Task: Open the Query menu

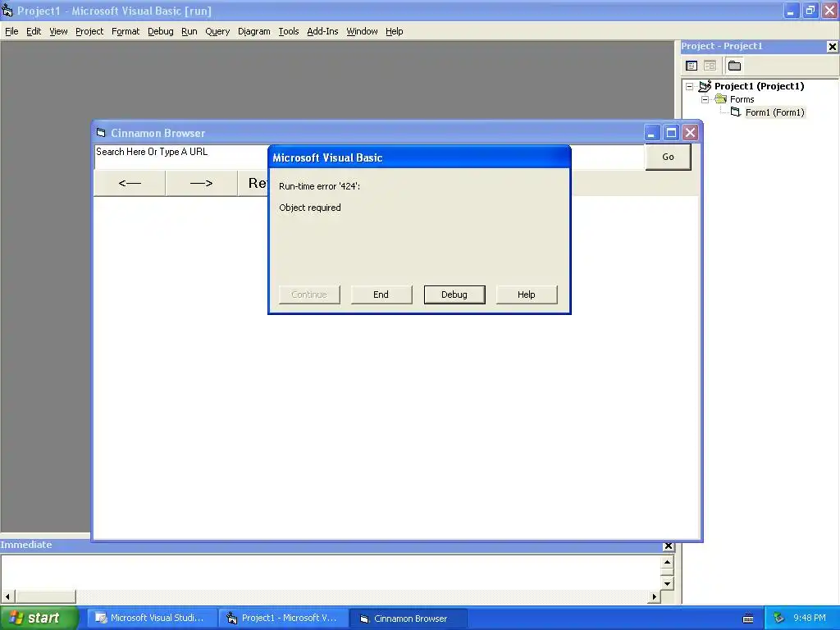Action: 217,32
